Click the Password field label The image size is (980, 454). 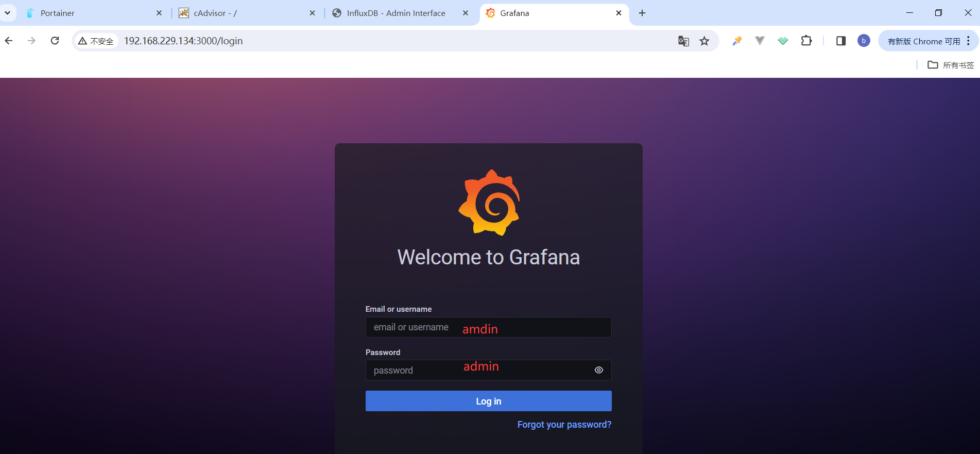(383, 352)
